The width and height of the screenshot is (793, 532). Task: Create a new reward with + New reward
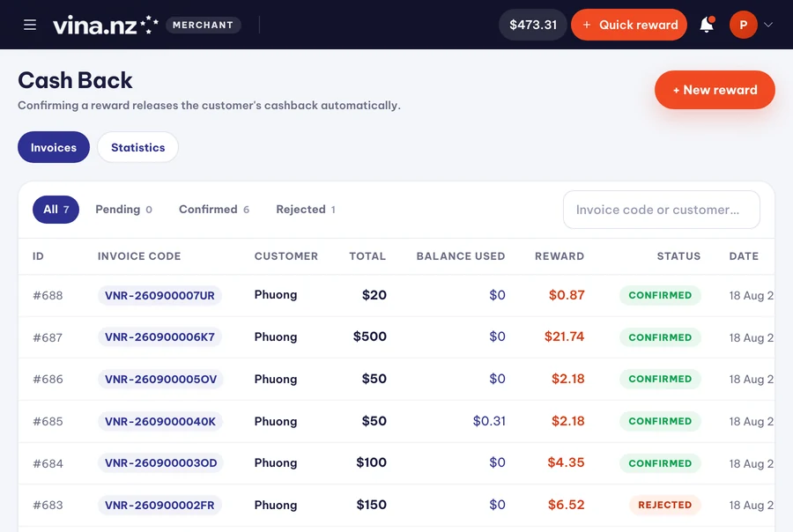(x=715, y=90)
